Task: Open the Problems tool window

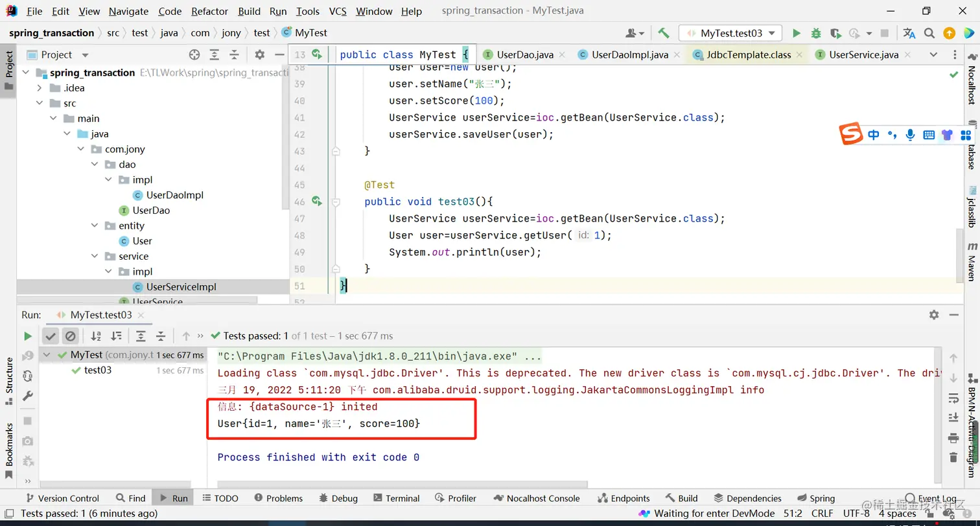Action: [278, 498]
